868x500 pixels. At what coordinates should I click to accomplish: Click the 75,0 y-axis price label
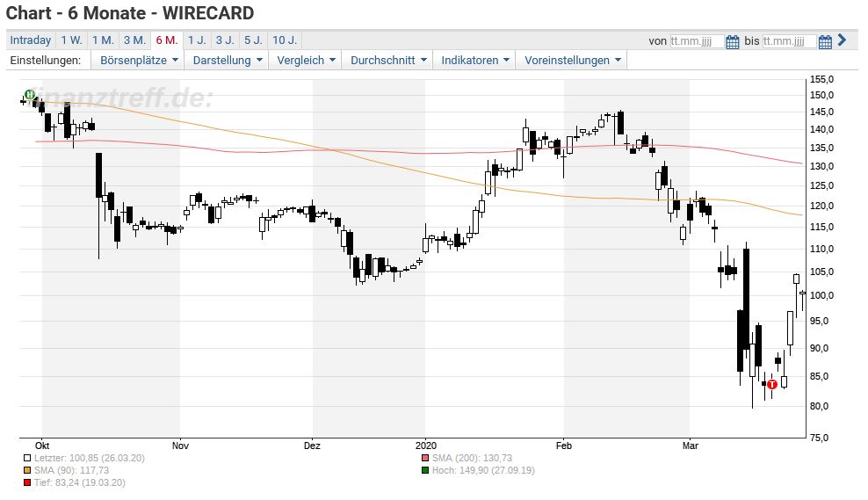point(821,438)
